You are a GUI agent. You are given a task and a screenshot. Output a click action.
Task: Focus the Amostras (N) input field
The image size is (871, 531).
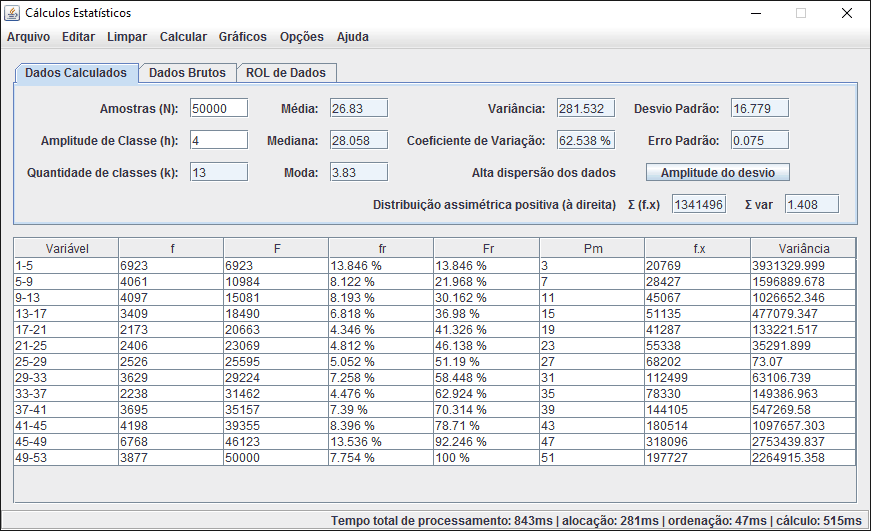pyautogui.click(x=219, y=108)
